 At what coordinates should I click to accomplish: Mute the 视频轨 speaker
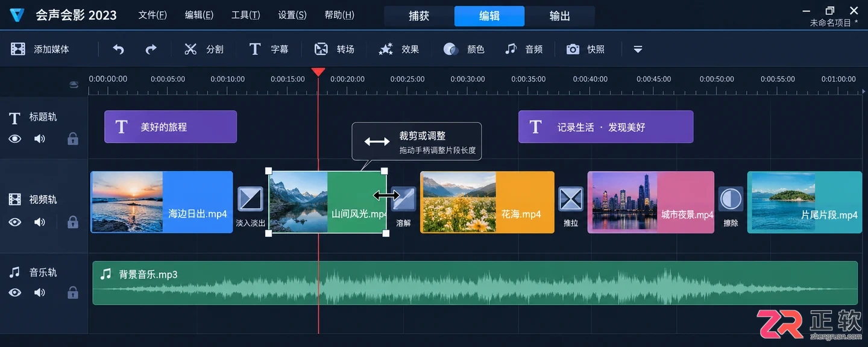tap(40, 222)
